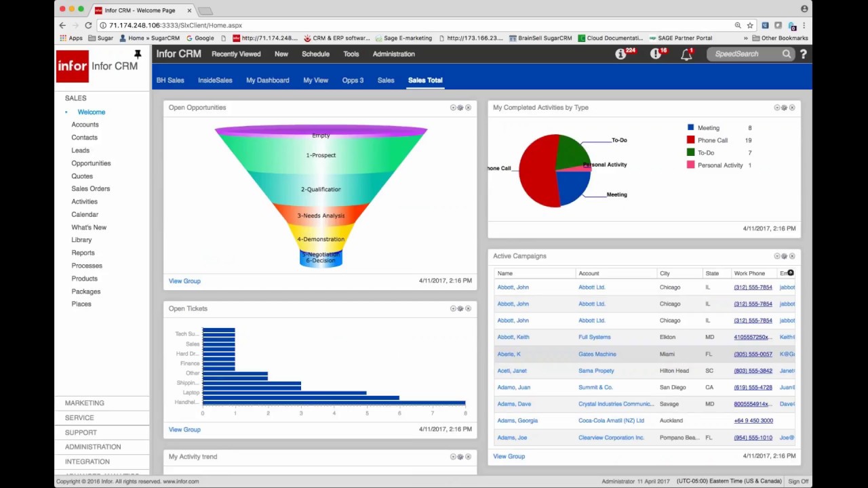Open settings gear of Open Opportunities widget
The height and width of the screenshot is (488, 868).
click(x=460, y=108)
